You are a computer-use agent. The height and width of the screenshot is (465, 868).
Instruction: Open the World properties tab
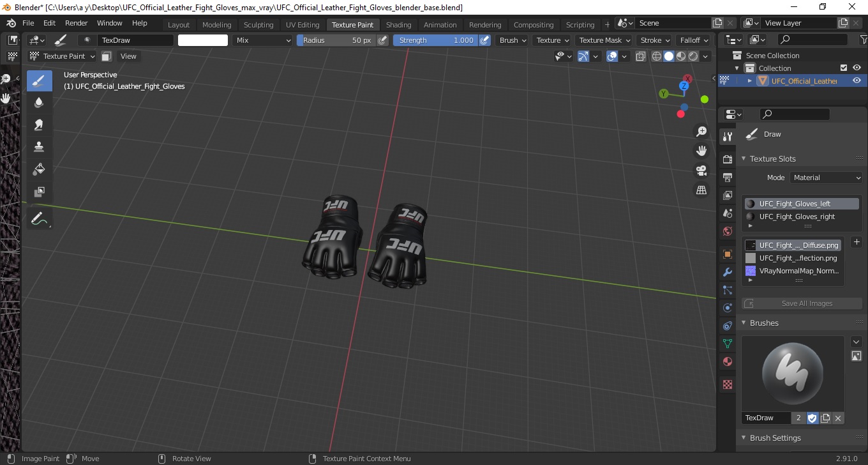coord(727,231)
